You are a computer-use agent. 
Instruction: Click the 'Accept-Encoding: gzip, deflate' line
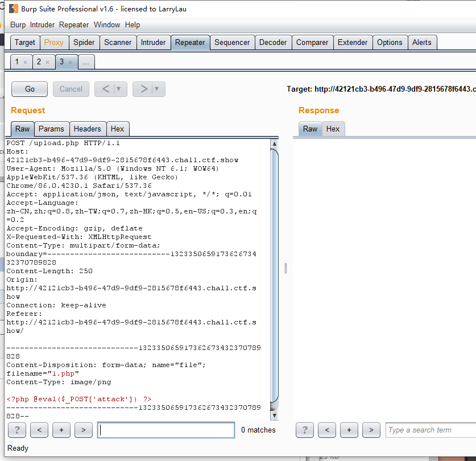tap(74, 229)
